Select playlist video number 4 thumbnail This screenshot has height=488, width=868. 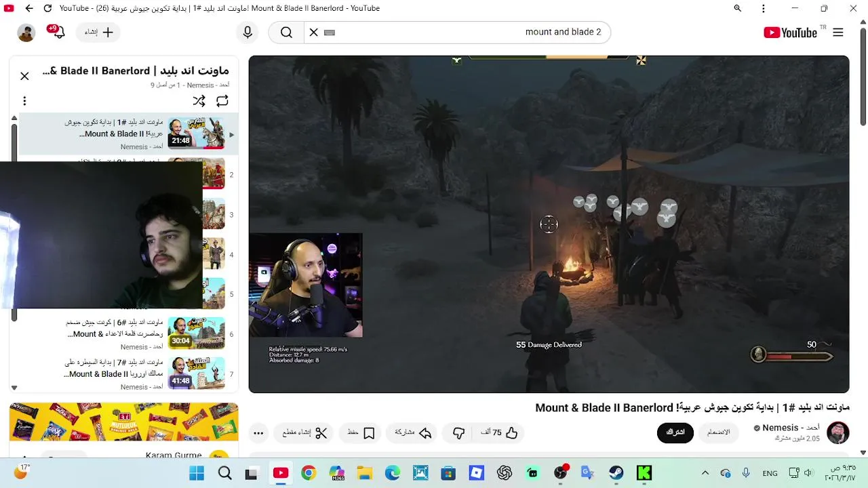pos(214,253)
